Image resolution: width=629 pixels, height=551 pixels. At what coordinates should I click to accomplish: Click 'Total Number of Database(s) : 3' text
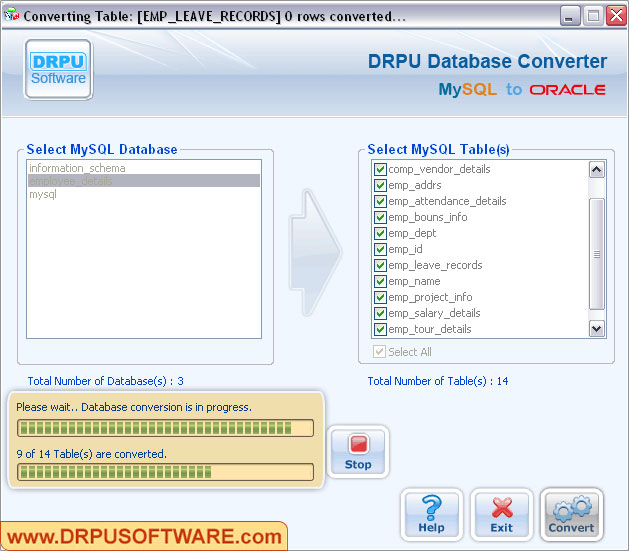(106, 381)
